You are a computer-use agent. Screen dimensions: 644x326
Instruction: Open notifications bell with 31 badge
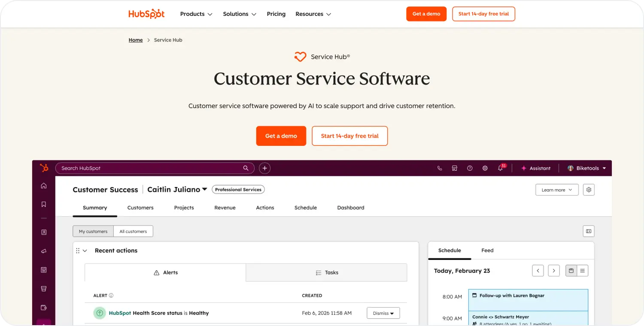(501, 168)
